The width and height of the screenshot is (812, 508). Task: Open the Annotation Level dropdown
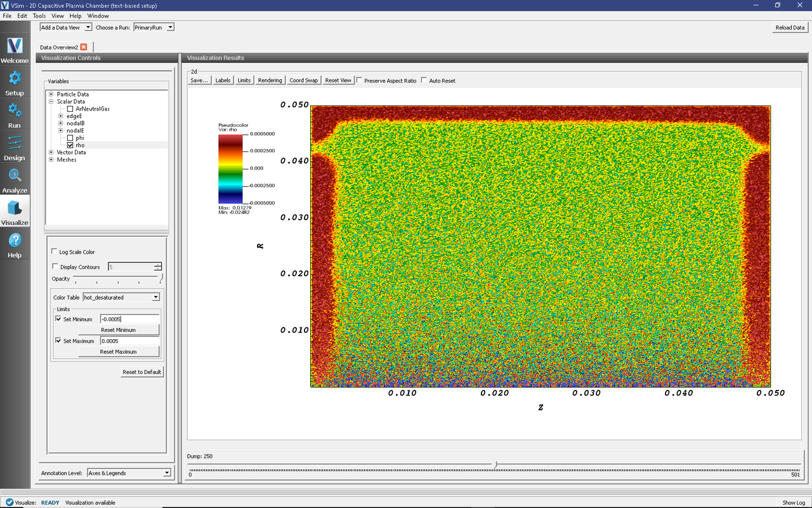(129, 473)
